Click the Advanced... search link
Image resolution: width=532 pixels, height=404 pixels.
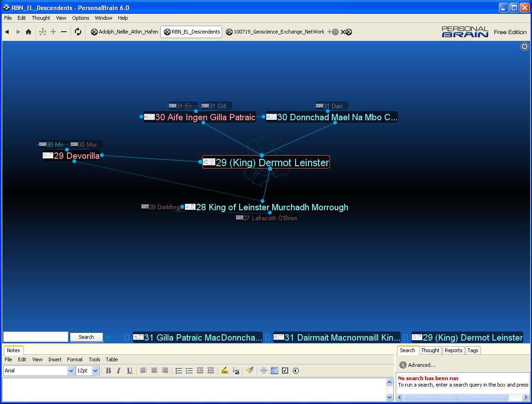(x=422, y=365)
